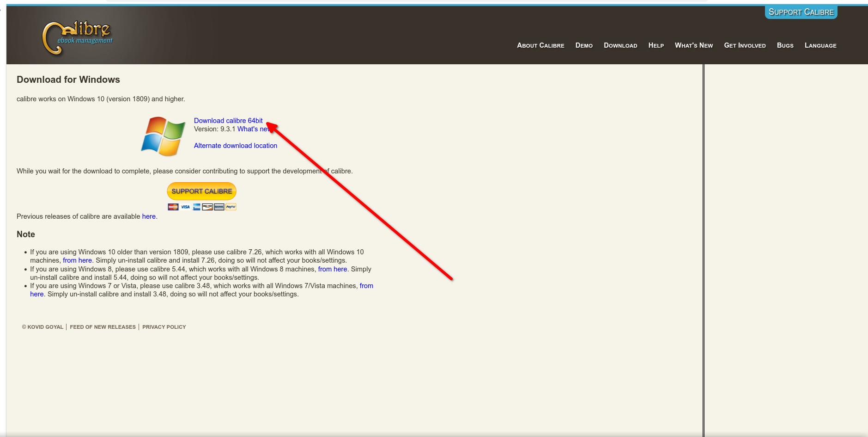
Task: Open the What's new version link
Action: (254, 129)
